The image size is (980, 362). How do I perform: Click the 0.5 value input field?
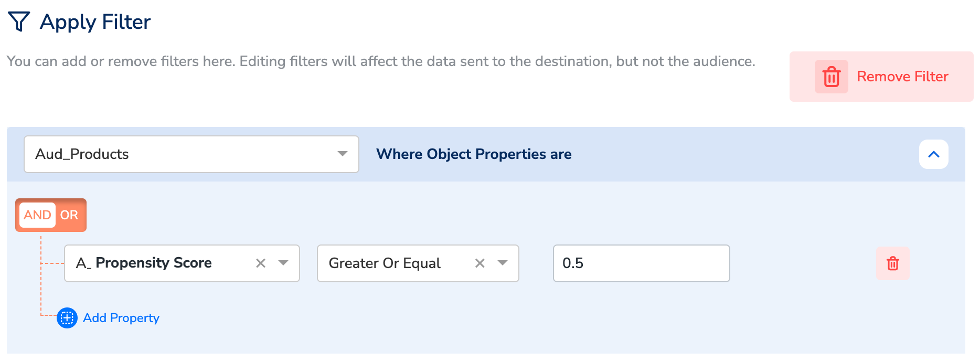tap(641, 263)
